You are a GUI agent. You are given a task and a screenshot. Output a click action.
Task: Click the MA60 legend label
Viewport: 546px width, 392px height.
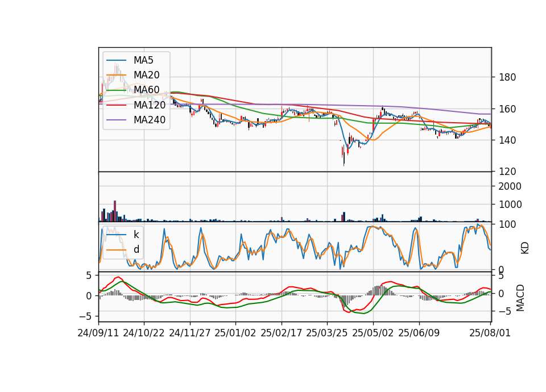[146, 90]
